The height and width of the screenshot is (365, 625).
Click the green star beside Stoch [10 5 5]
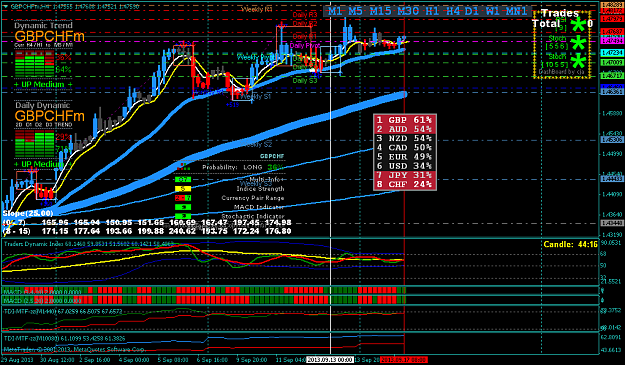coord(579,62)
